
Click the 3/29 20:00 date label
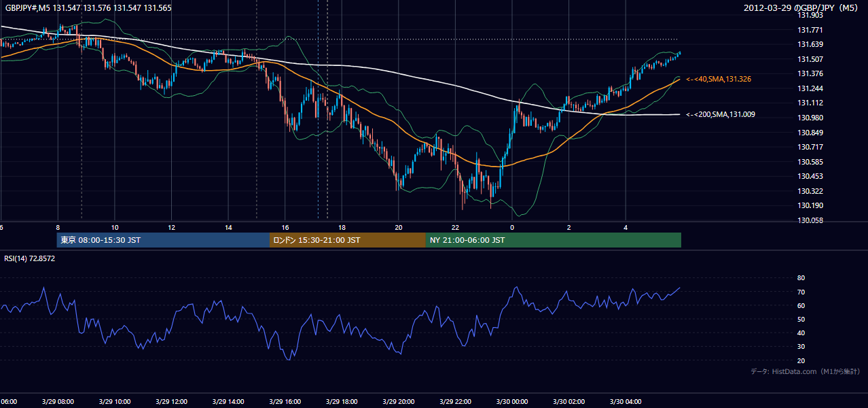[x=399, y=402]
